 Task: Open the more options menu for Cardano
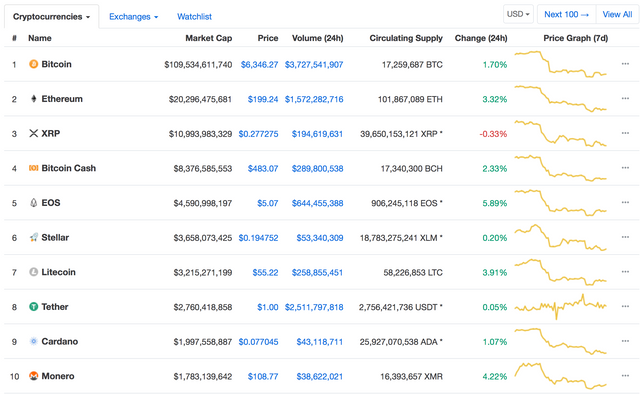coord(625,341)
